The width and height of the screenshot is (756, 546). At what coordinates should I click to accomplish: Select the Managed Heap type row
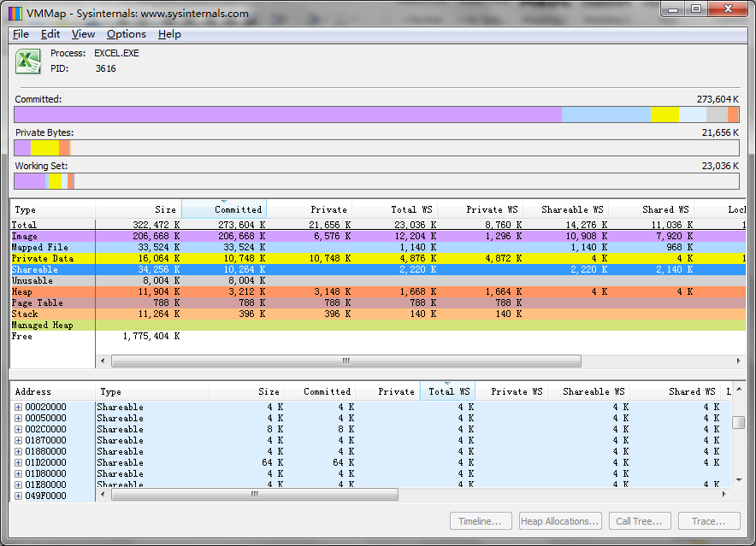tap(378, 325)
